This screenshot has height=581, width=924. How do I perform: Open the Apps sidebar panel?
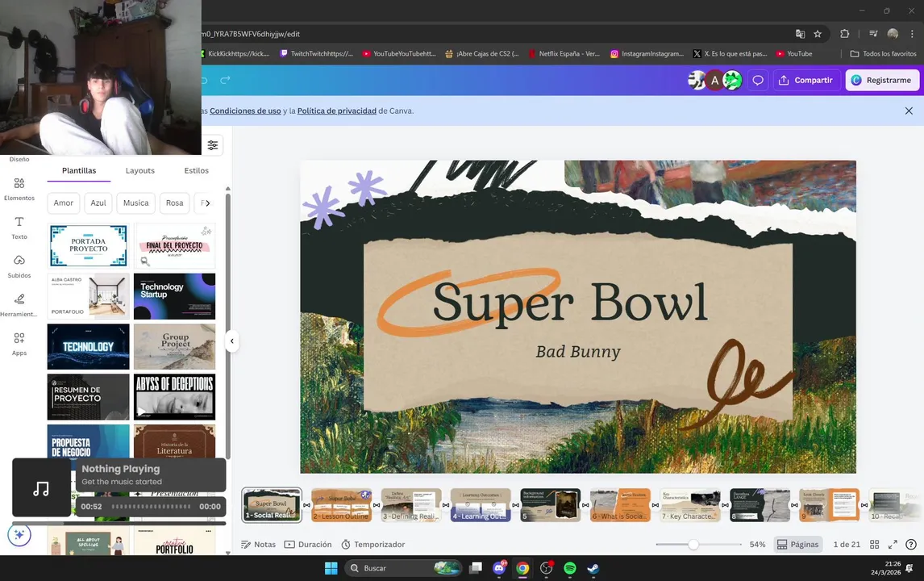pos(19,344)
